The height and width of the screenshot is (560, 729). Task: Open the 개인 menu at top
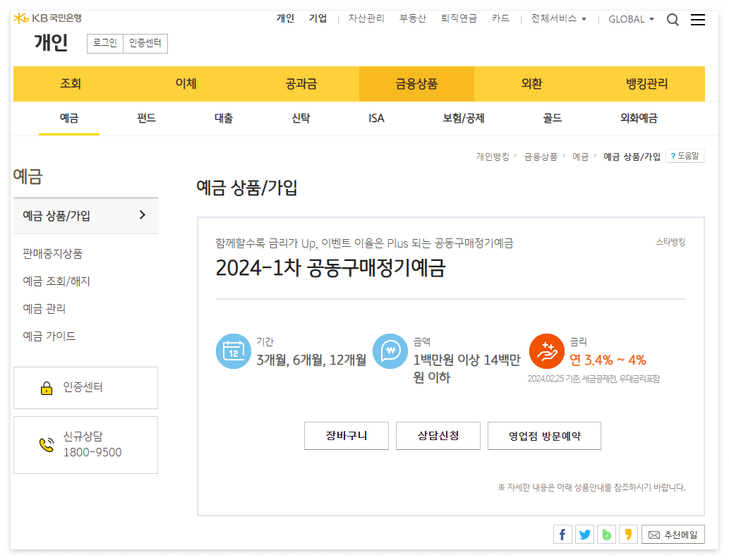(x=285, y=19)
